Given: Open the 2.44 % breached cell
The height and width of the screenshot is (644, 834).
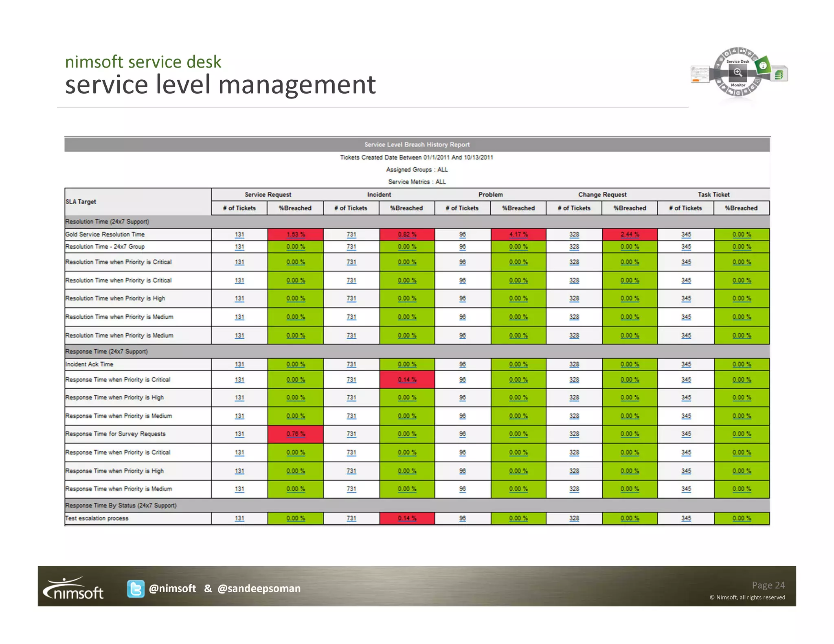Looking at the screenshot, I should pyautogui.click(x=630, y=234).
